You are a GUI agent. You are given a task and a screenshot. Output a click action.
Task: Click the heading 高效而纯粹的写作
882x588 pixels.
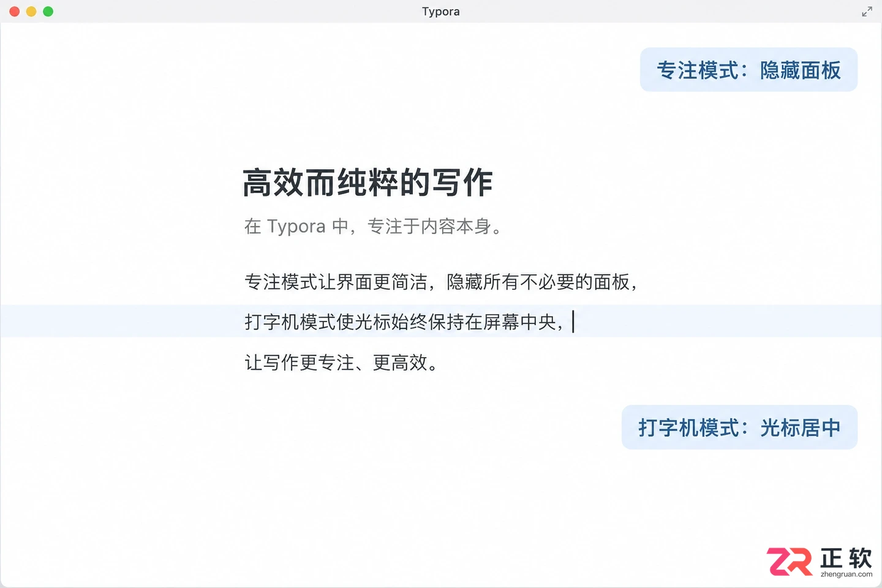[x=367, y=183]
